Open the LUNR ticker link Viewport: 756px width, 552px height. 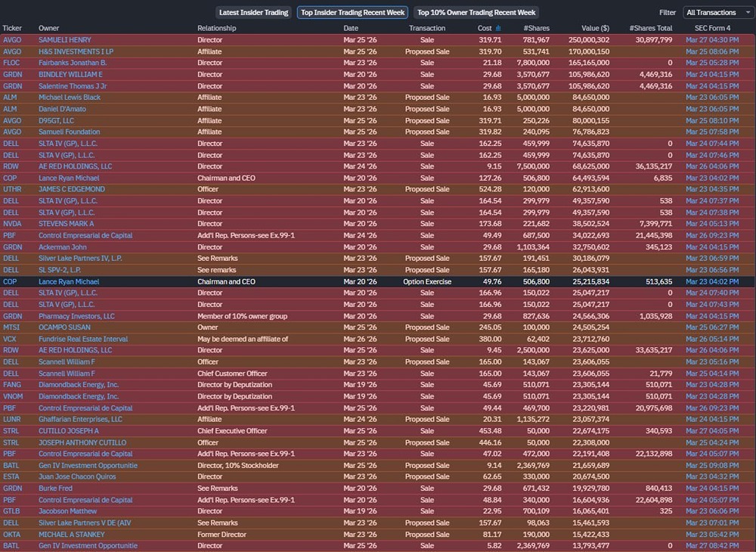pyautogui.click(x=12, y=419)
